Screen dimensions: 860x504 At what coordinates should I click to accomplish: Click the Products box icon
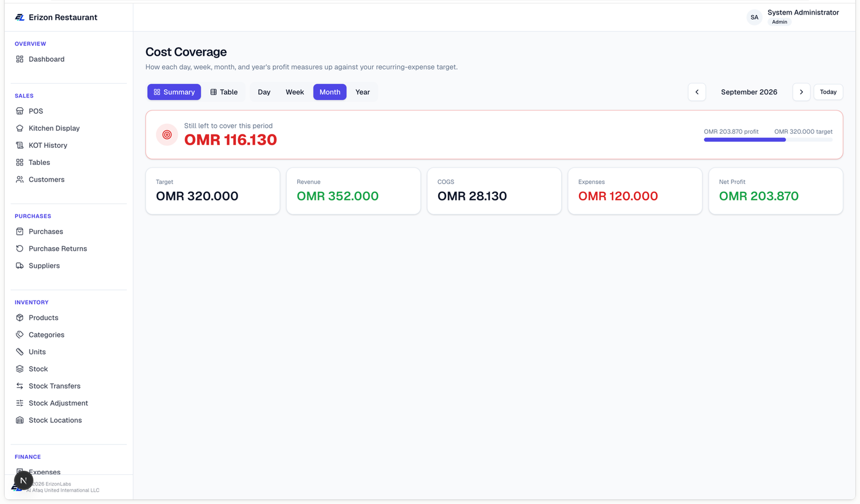20,318
